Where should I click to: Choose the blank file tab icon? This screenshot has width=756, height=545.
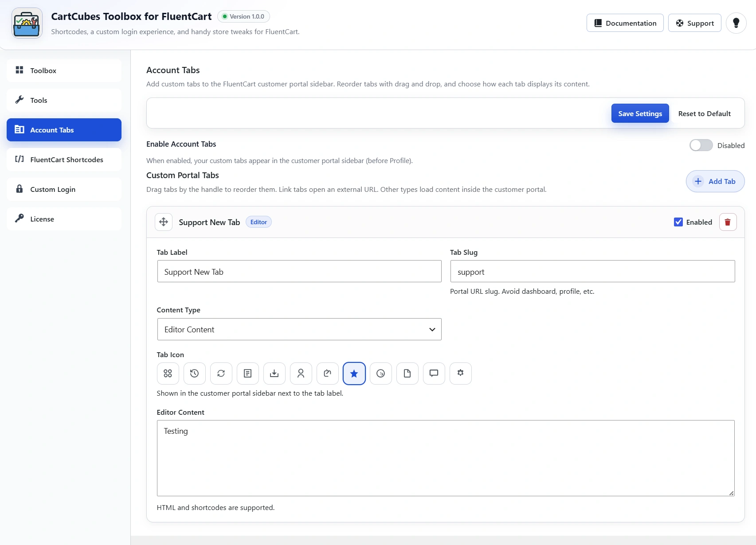(407, 374)
